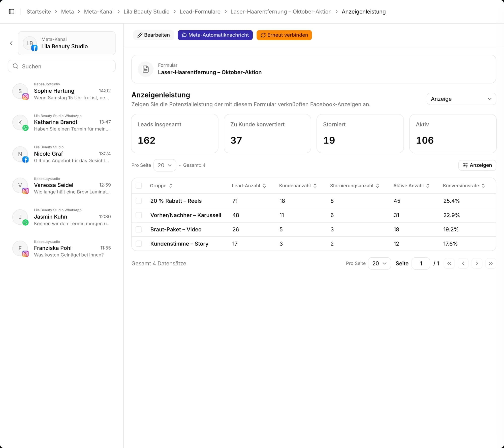The height and width of the screenshot is (448, 504).
Task: Click the form document icon
Action: tap(146, 69)
